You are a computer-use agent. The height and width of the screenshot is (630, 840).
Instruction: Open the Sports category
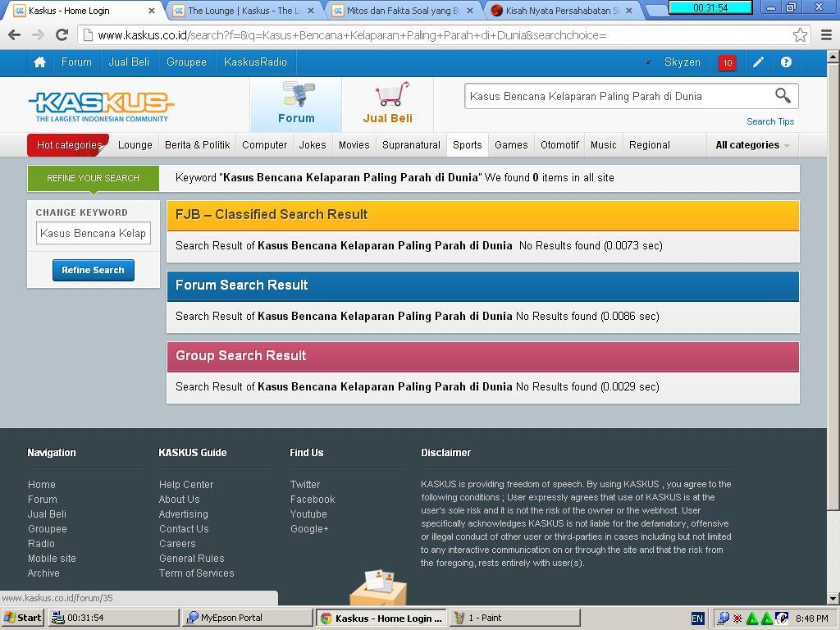(467, 145)
